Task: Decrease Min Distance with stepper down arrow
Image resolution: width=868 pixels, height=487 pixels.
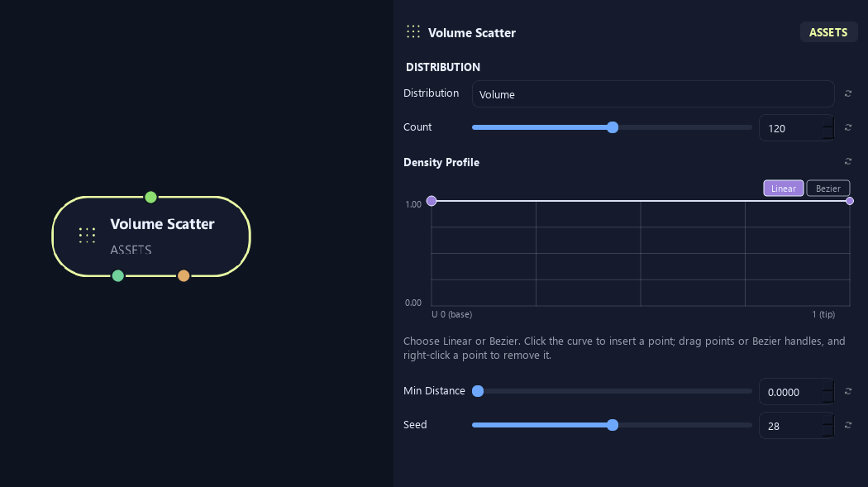Action: coord(828,398)
